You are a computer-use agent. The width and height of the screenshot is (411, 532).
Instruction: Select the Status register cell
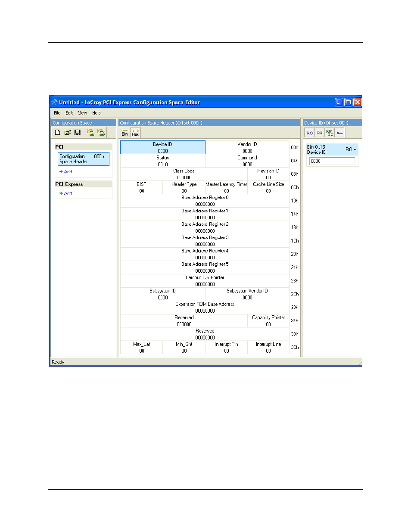[x=162, y=161]
